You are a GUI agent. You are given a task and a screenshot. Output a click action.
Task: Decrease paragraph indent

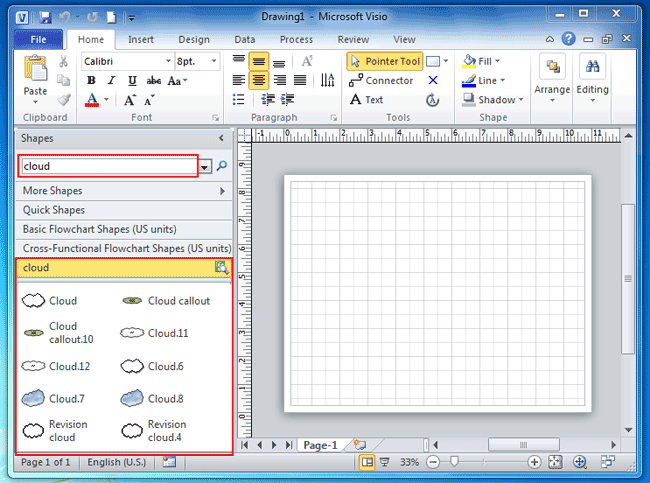[x=268, y=100]
